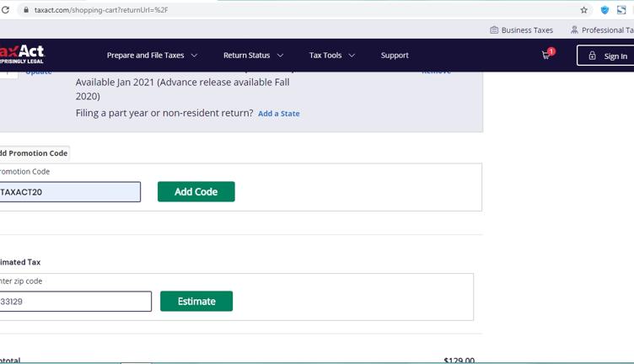Click the Business Taxes briefcase icon
634x364 pixels.
[494, 29]
